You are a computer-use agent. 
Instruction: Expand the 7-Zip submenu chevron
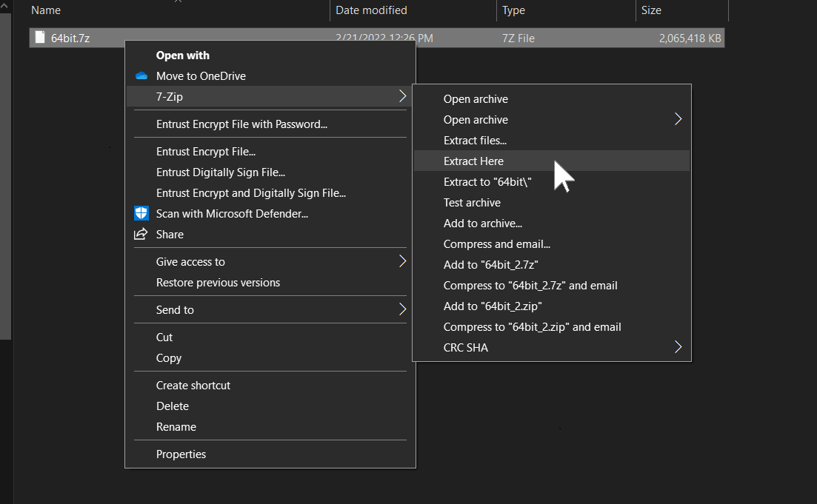tap(402, 96)
